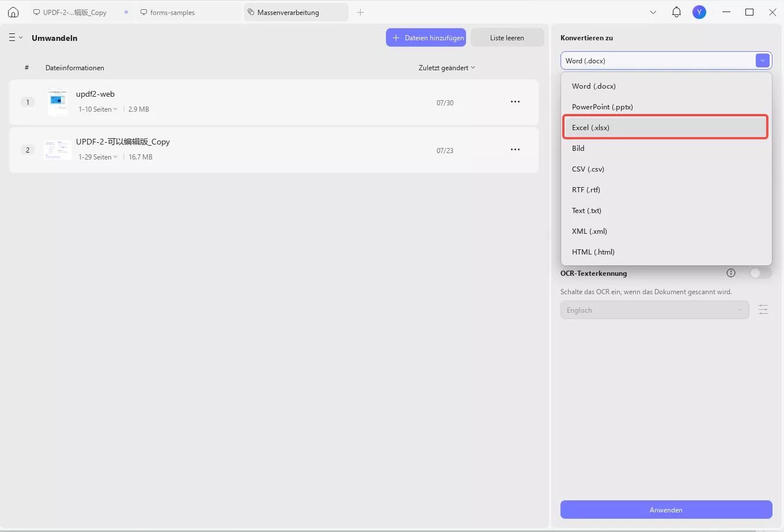Go to the Home screen icon
The image size is (784, 532).
13,12
